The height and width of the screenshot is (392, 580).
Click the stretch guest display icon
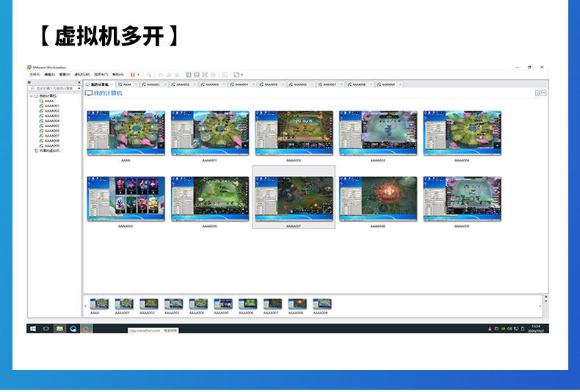tap(236, 75)
